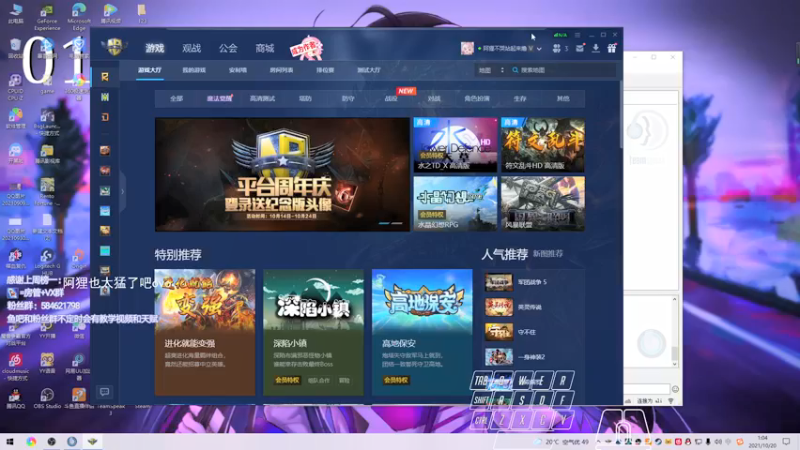The width and height of the screenshot is (800, 450).
Task: Click in the 搜索地图 search field
Action: coord(566,70)
